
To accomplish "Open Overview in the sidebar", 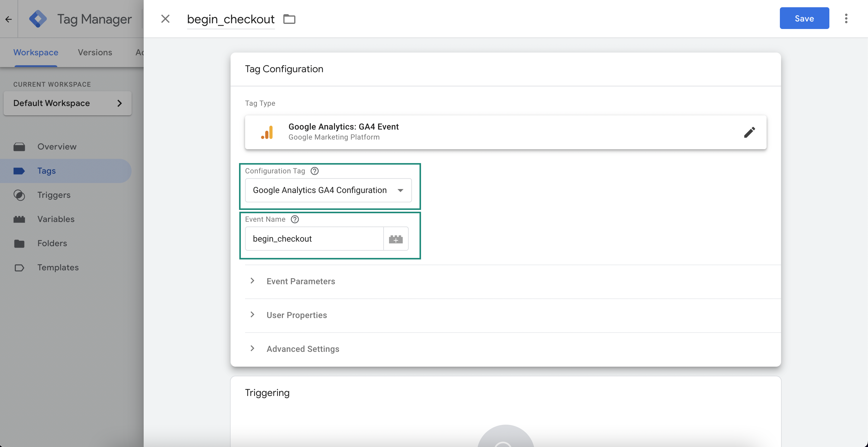I will (x=66, y=147).
